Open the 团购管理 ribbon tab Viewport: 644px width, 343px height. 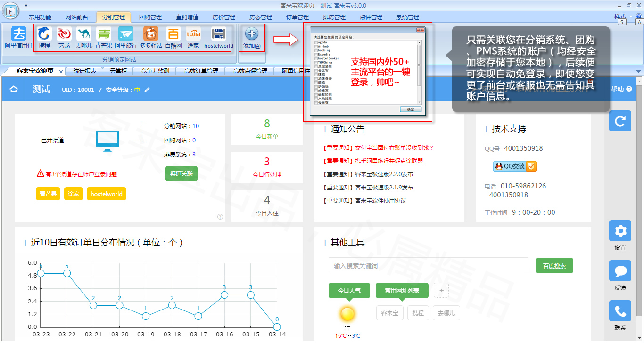150,17
